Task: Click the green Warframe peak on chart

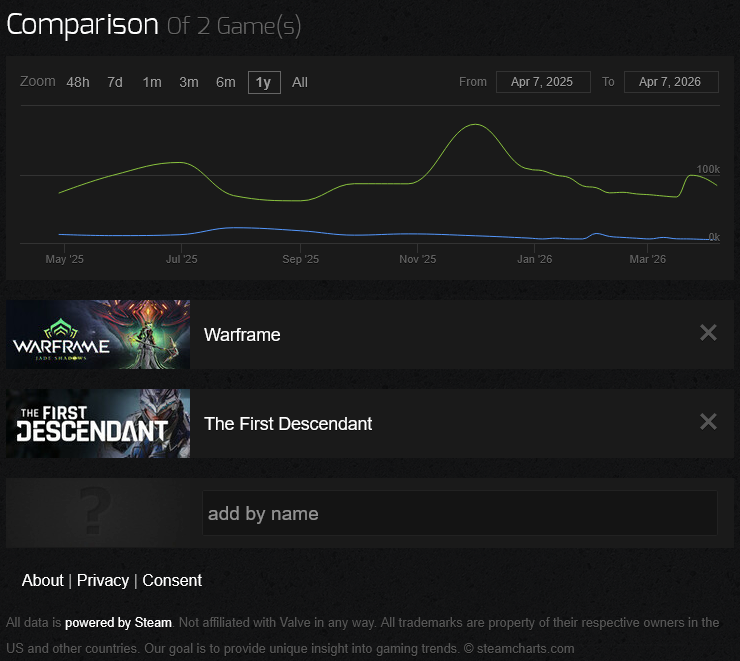Action: (475, 125)
